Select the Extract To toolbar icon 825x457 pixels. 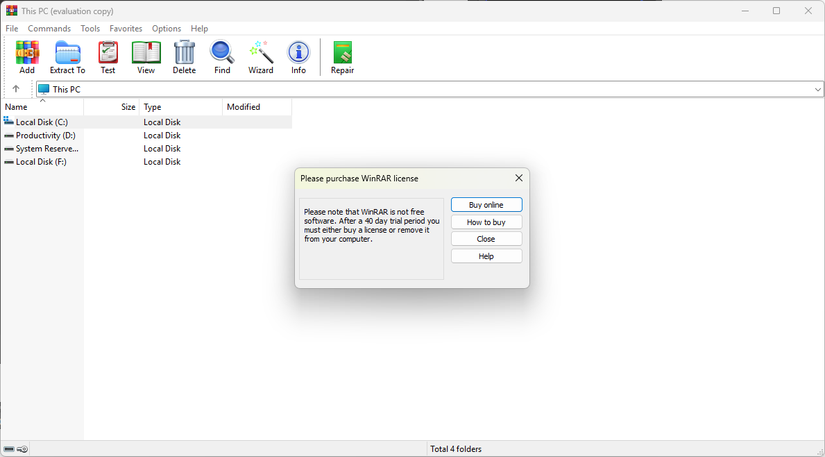click(67, 53)
